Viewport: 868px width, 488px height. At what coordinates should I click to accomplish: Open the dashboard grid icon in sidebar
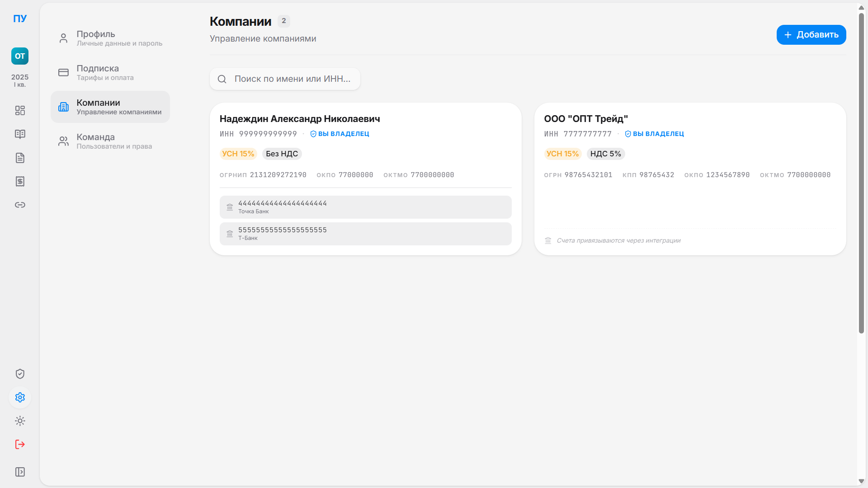[x=20, y=111]
